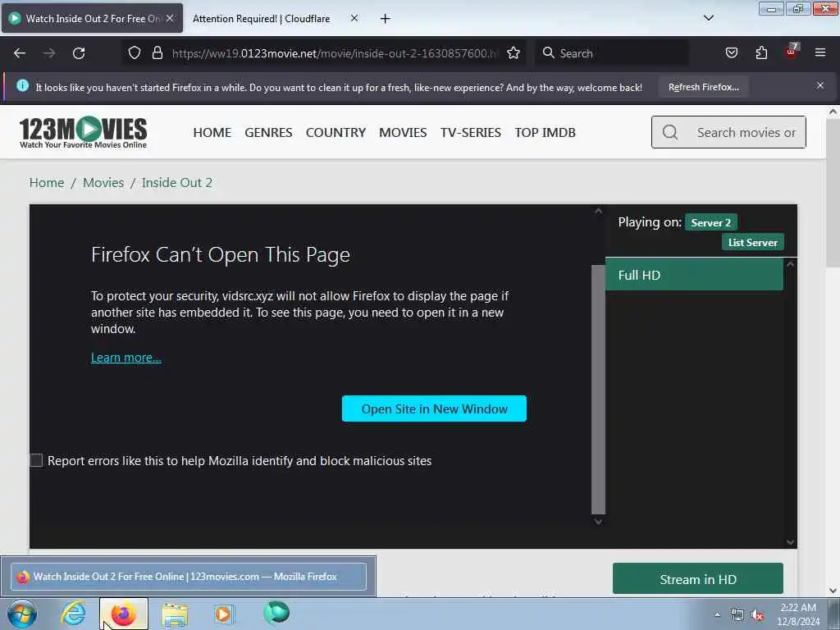
Task: Click the green round taskbar app icon
Action: (276, 612)
